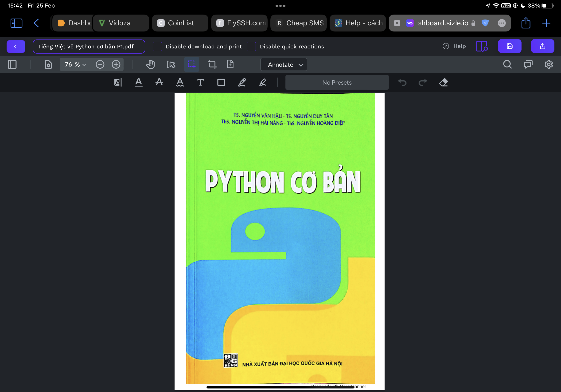Click the purple back button
This screenshot has width=561, height=392.
[16, 47]
